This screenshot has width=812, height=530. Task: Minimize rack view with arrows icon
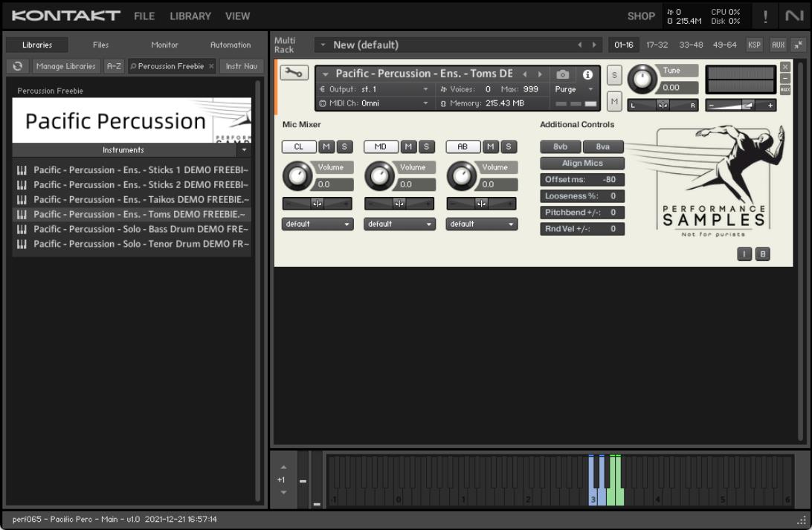pos(798,45)
